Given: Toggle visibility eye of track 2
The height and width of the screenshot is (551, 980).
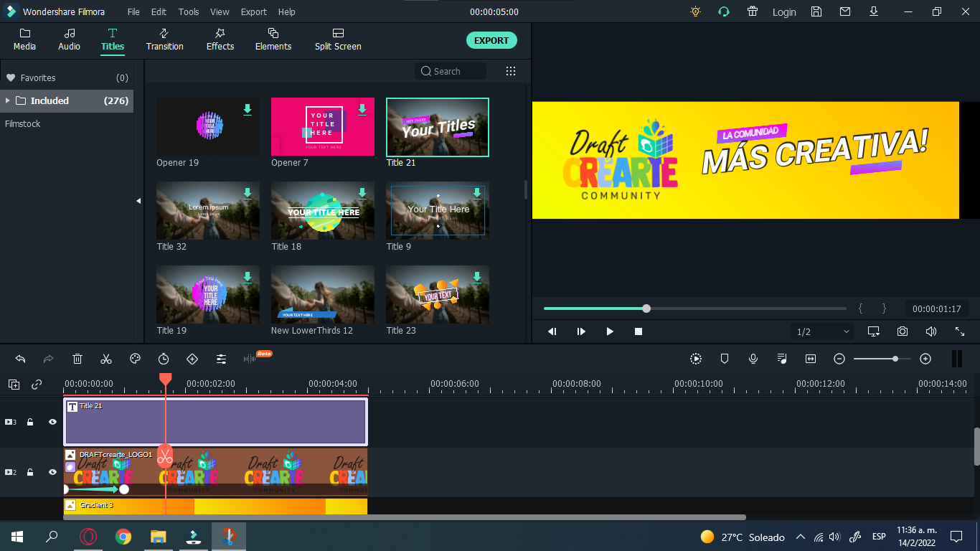Looking at the screenshot, I should [x=52, y=472].
